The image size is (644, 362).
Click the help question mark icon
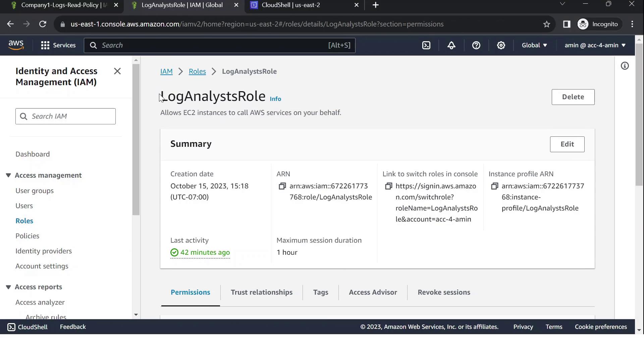(x=476, y=45)
